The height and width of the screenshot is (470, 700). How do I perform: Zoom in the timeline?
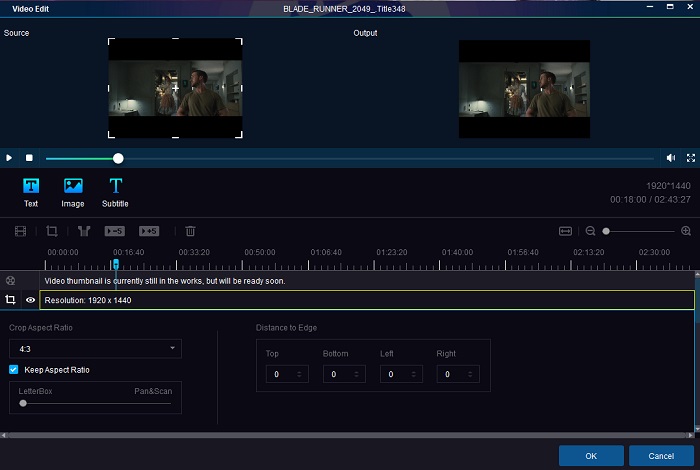[686, 231]
